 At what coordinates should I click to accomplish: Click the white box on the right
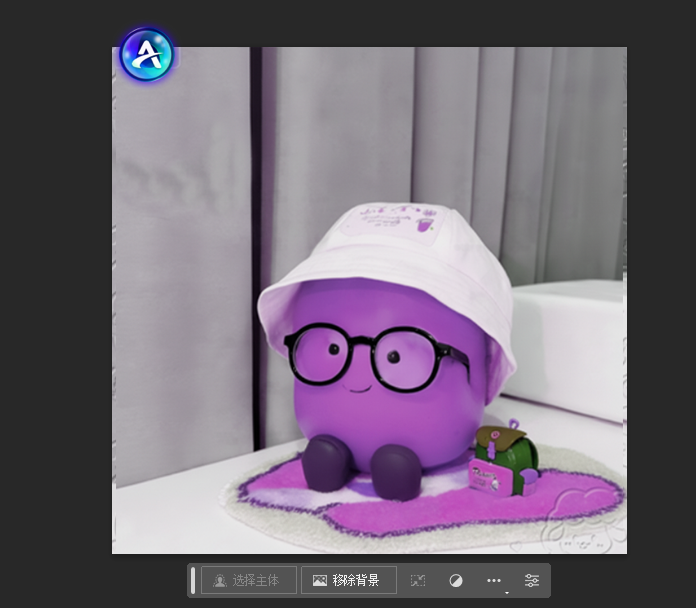tap(568, 340)
